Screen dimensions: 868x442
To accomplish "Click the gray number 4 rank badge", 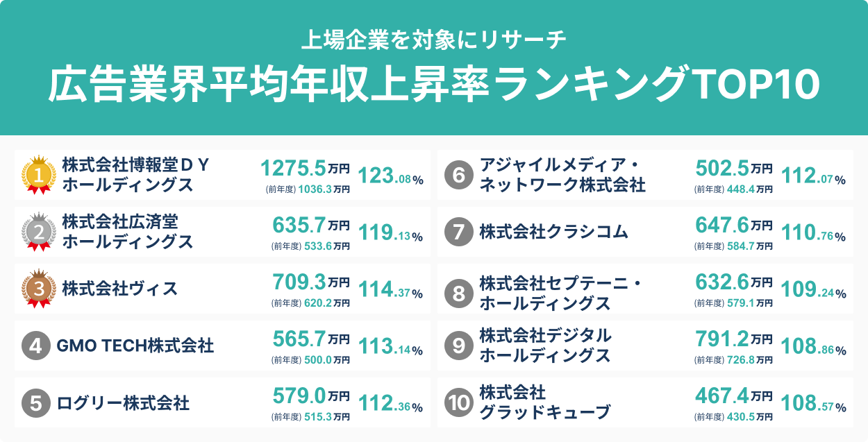I will [35, 346].
